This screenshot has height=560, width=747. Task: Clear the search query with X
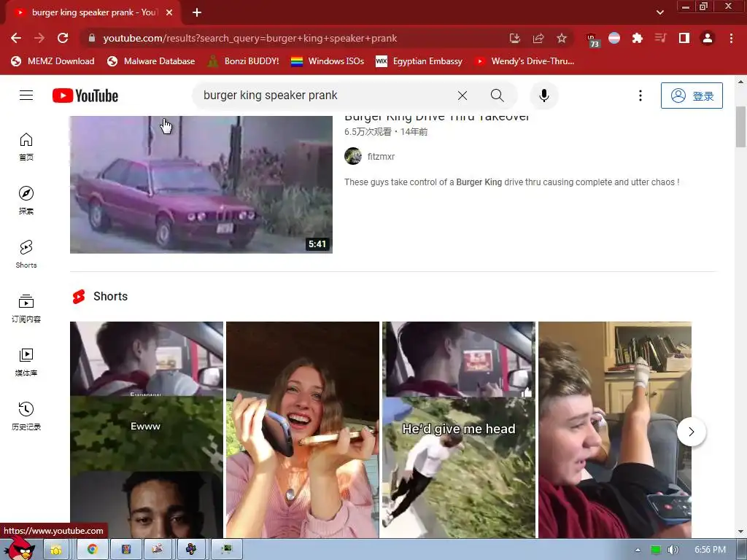(x=462, y=96)
